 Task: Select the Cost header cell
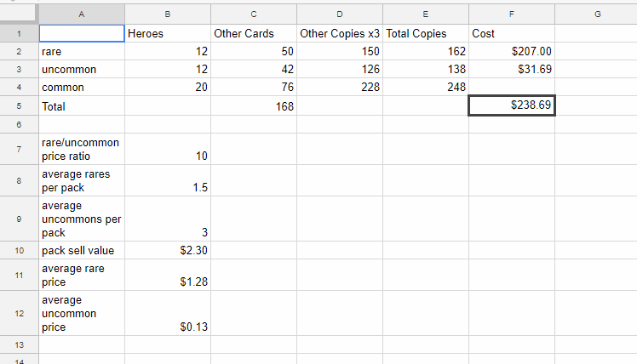coord(512,33)
